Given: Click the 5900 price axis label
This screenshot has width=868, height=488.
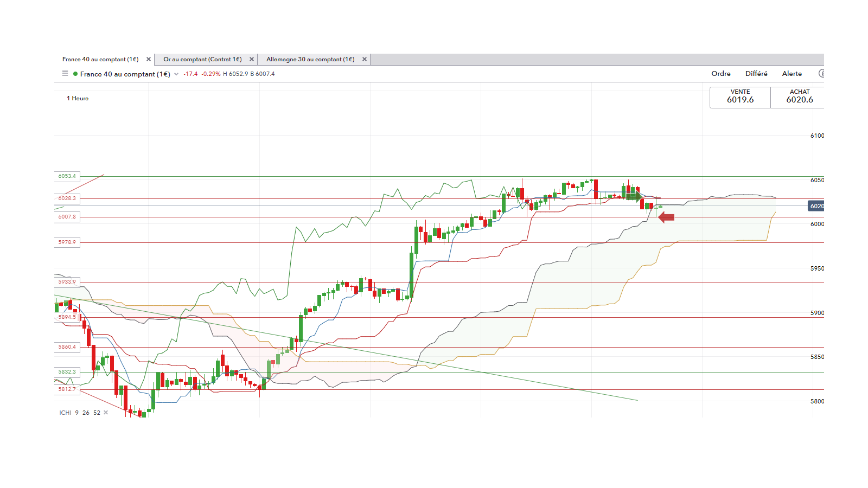Looking at the screenshot, I should (817, 313).
